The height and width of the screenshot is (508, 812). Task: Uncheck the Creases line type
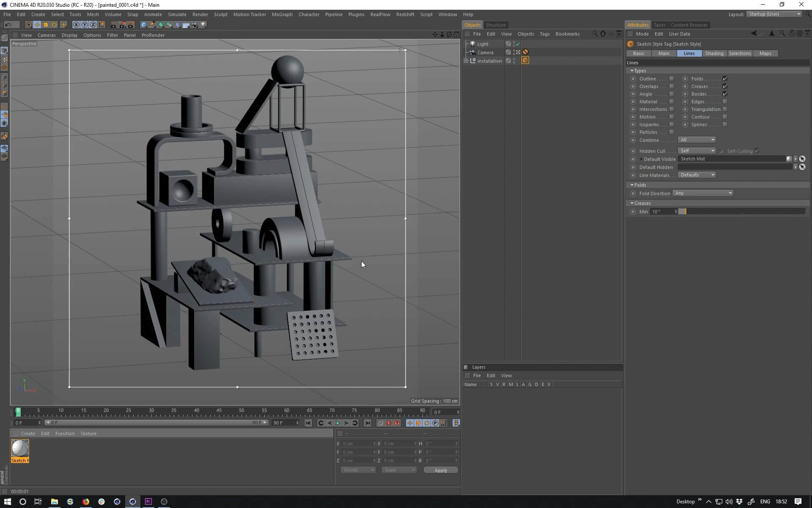pos(725,86)
